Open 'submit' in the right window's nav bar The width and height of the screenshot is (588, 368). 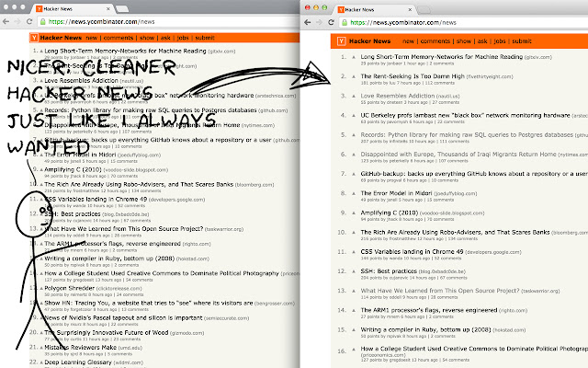pos(522,41)
